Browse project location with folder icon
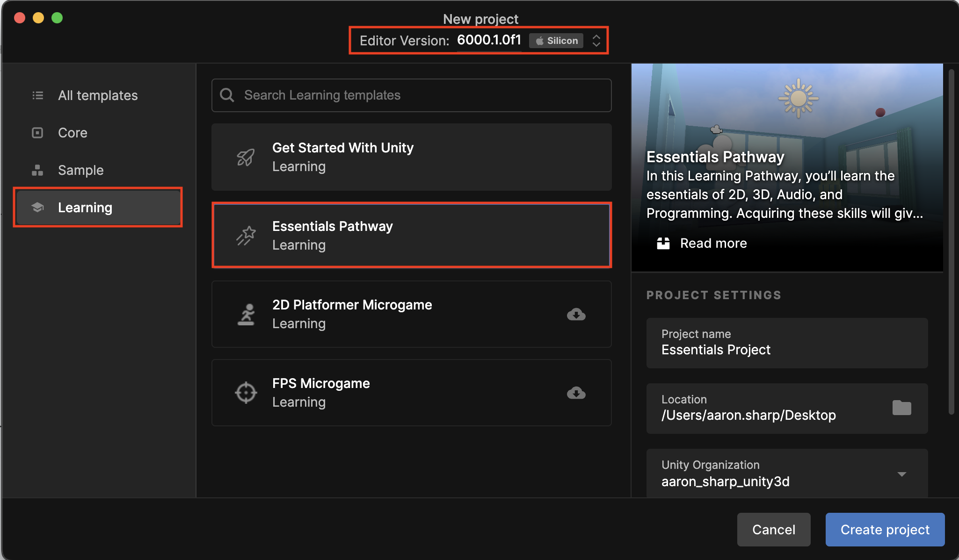This screenshot has width=959, height=560. 901,408
